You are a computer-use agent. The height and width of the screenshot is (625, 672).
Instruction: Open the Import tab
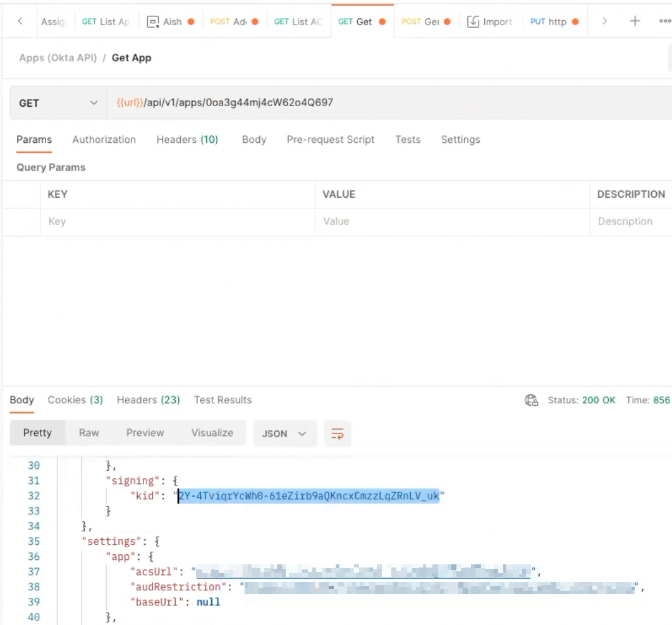coord(489,21)
